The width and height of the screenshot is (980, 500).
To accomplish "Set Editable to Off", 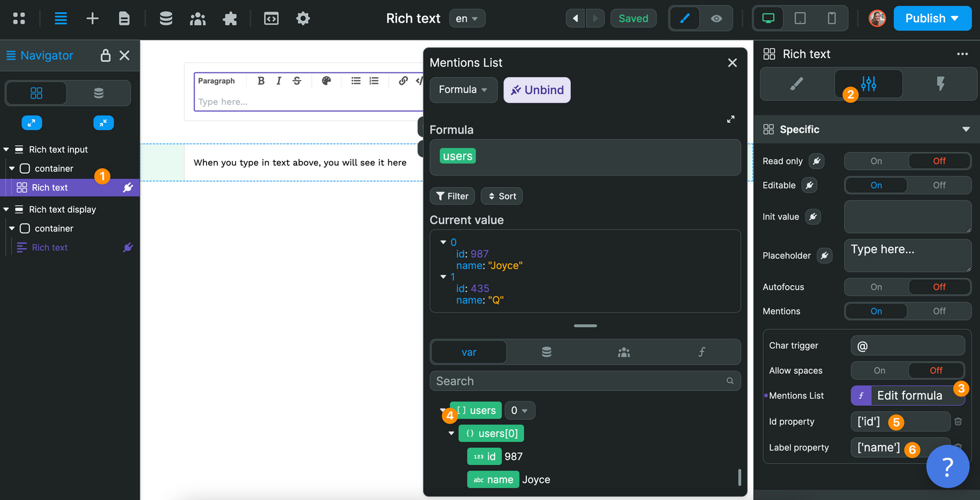I will pos(939,185).
